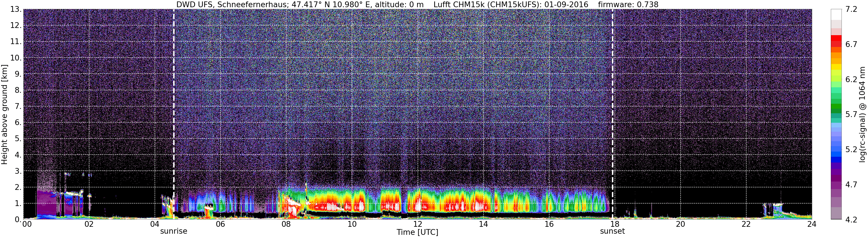Click the colorbar tick label '5.2'
868x238 pixels.
click(x=851, y=150)
